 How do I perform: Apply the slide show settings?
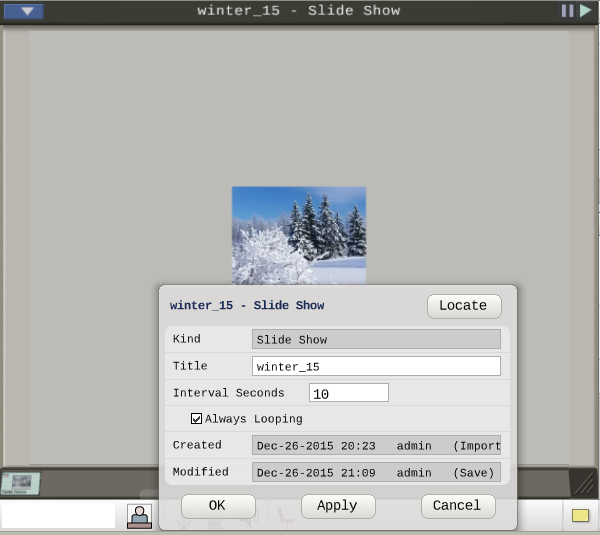point(338,506)
